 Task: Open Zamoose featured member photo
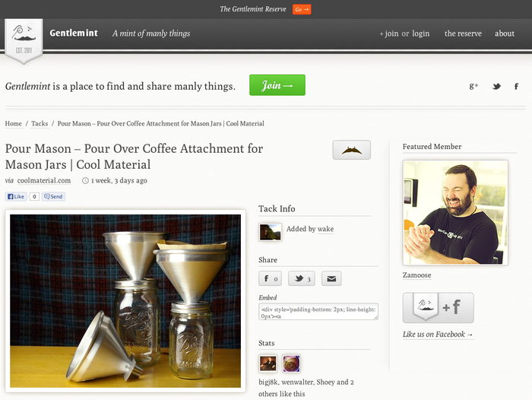pyautogui.click(x=455, y=213)
